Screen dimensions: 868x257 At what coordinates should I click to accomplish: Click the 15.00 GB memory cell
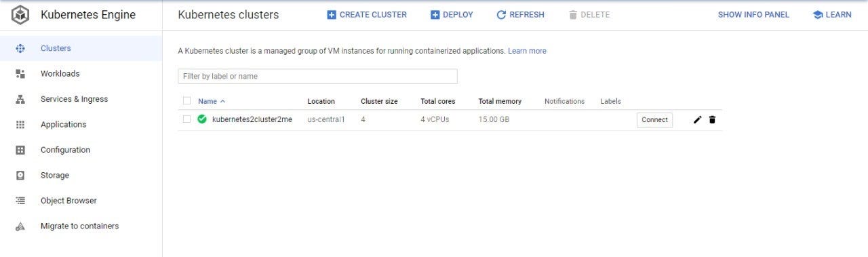coord(494,119)
